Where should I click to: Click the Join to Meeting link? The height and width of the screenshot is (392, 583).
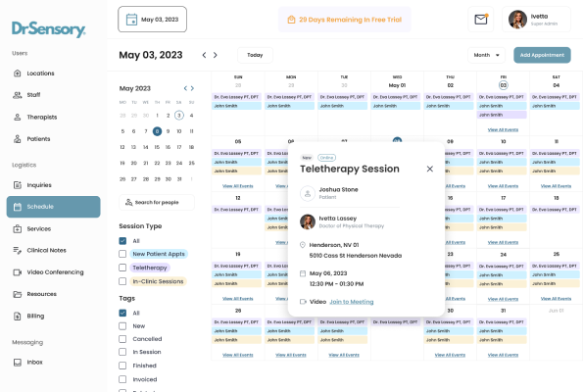tap(352, 302)
